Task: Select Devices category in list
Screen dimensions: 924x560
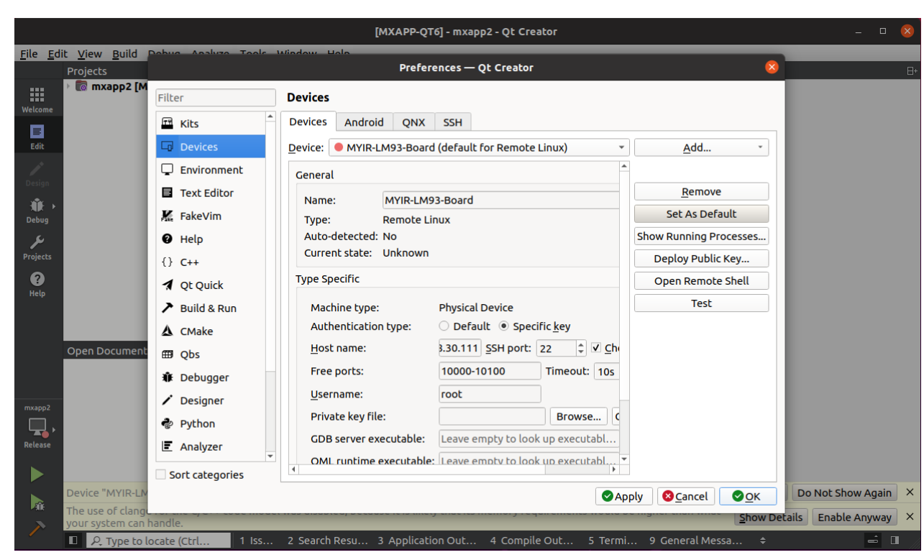Action: pyautogui.click(x=211, y=147)
